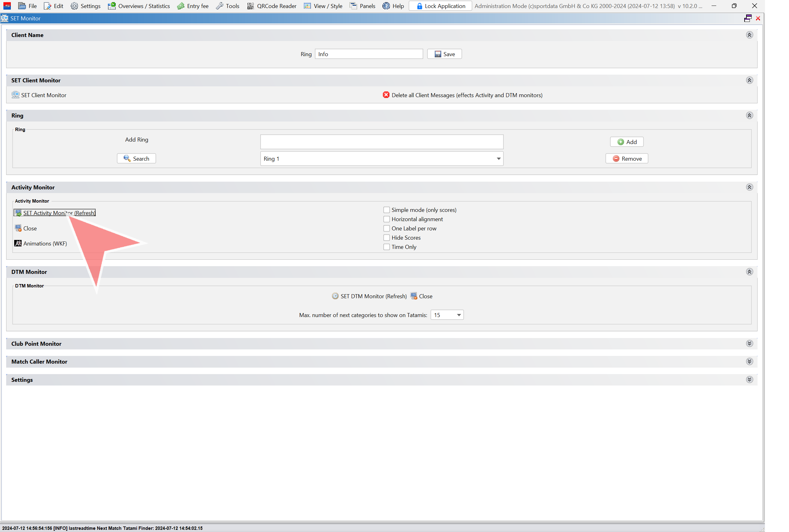Viewport: 789px width, 532px height.
Task: Detach the SET Monitor panel window icon
Action: 748,18
